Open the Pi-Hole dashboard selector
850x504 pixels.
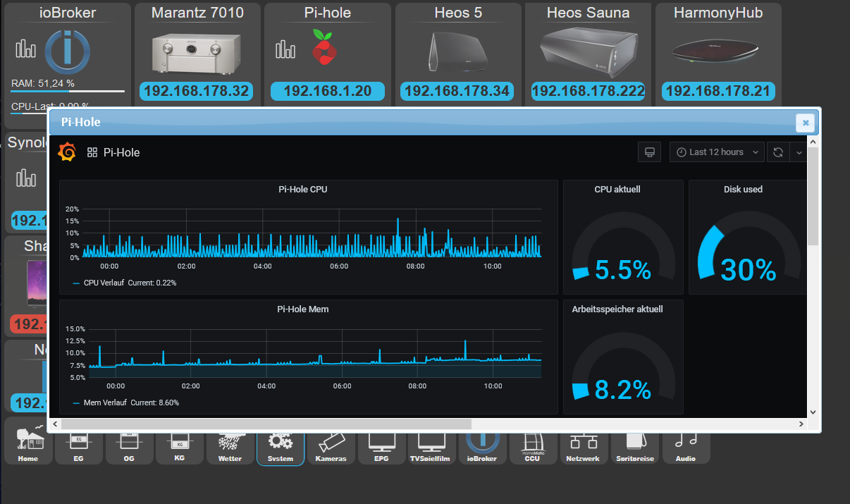point(113,152)
